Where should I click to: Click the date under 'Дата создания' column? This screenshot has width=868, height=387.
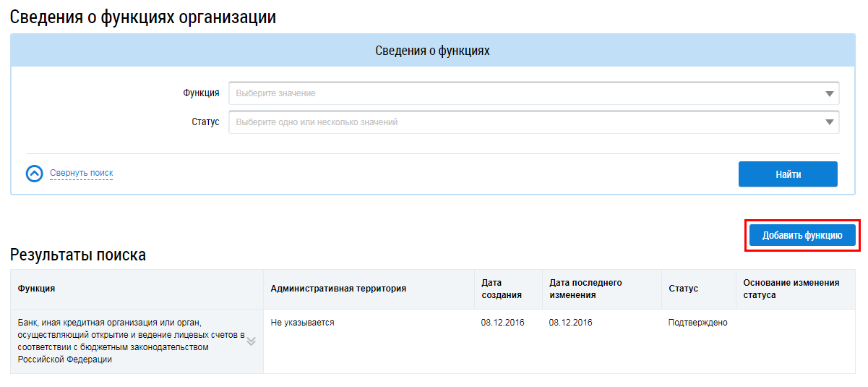pyautogui.click(x=502, y=323)
